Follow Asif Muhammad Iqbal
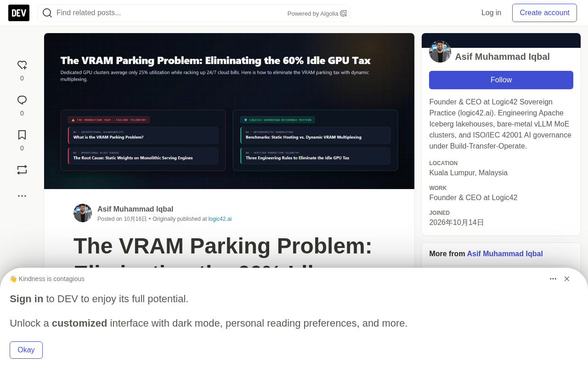 (501, 80)
